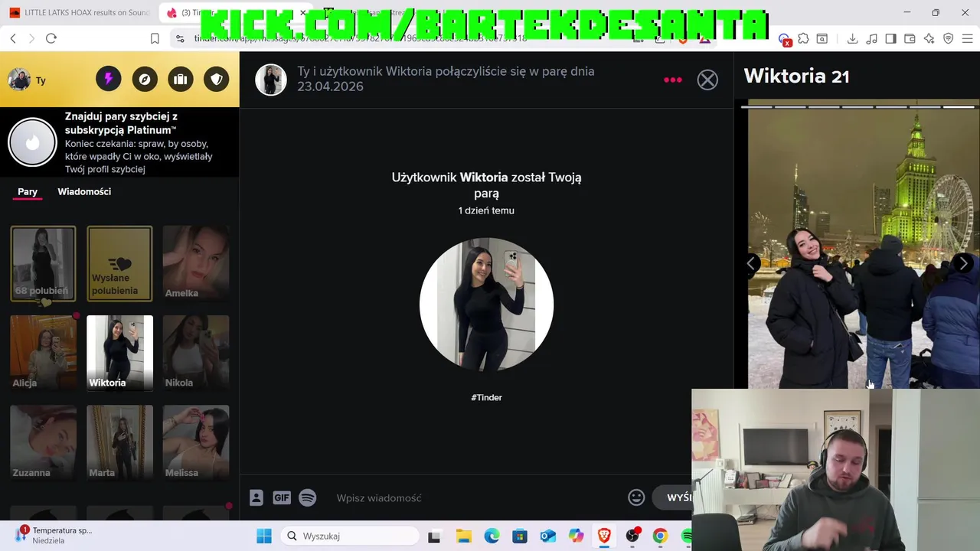The image size is (980, 551).
Task: Click Wiktoria's round photo in chat center
Action: click(486, 305)
